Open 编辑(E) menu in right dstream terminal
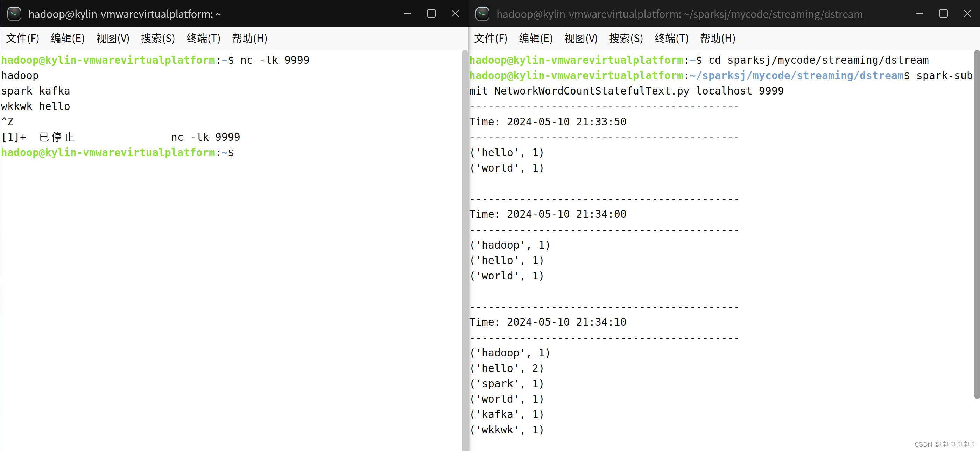The height and width of the screenshot is (451, 980). pos(536,38)
